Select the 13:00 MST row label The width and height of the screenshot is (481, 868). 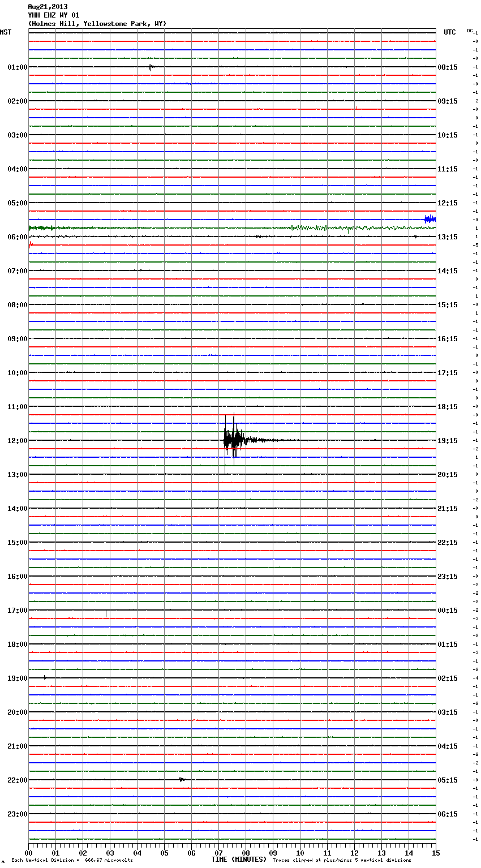(17, 475)
